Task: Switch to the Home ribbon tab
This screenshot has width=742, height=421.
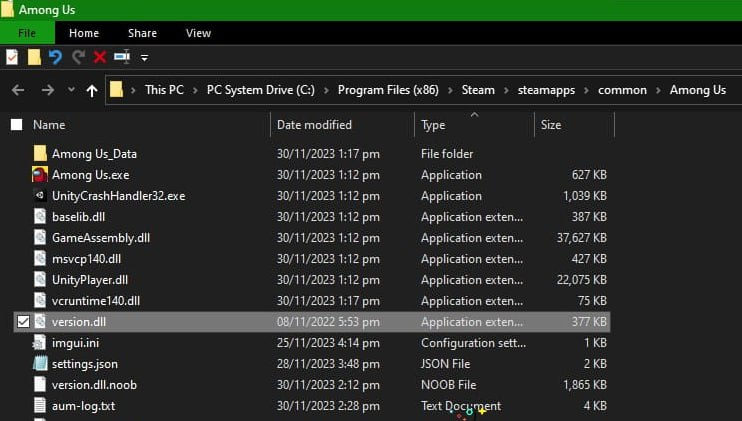Action: click(x=84, y=33)
